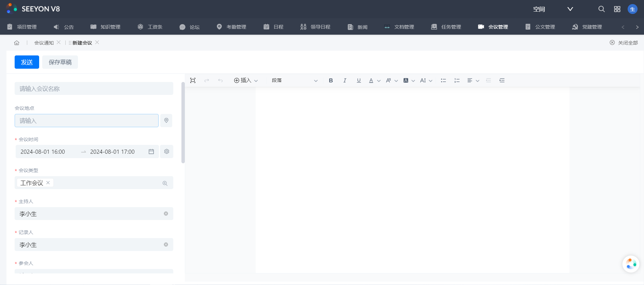
Task: Toggle bold formatting
Action: pyautogui.click(x=331, y=80)
